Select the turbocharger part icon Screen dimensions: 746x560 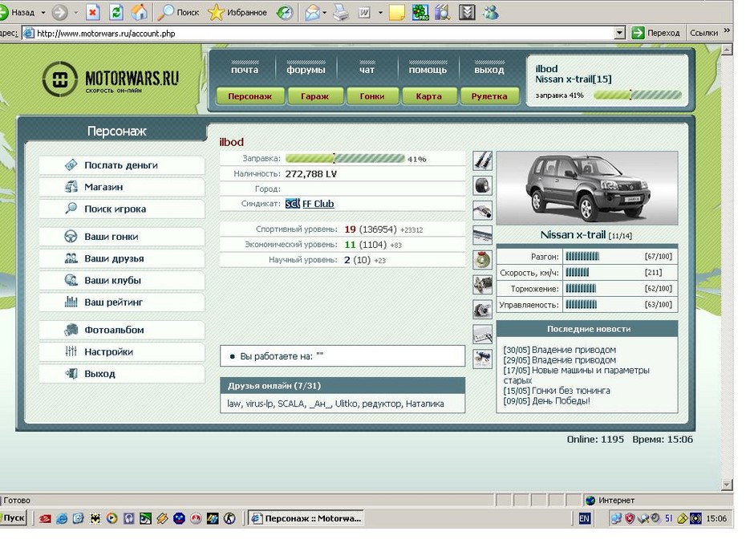(482, 309)
